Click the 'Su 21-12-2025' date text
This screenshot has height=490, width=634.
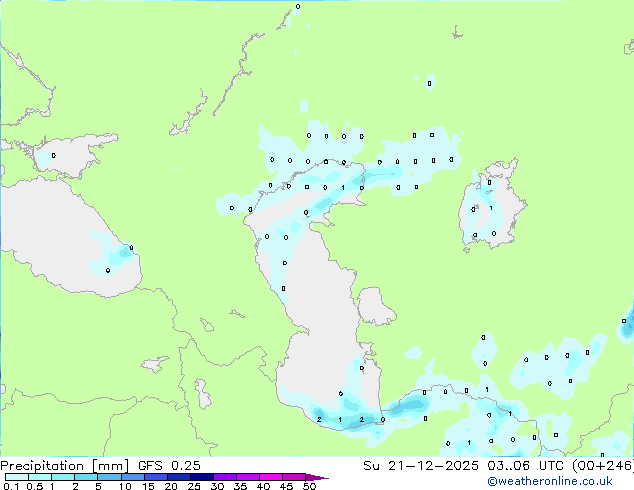click(421, 466)
